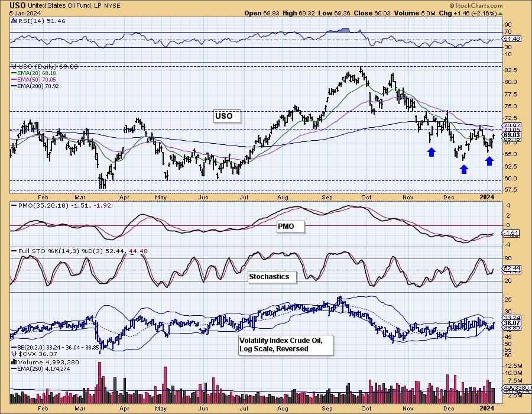The image size is (532, 414).
Task: Click the RSI axis label 90
Action: pyautogui.click(x=508, y=24)
